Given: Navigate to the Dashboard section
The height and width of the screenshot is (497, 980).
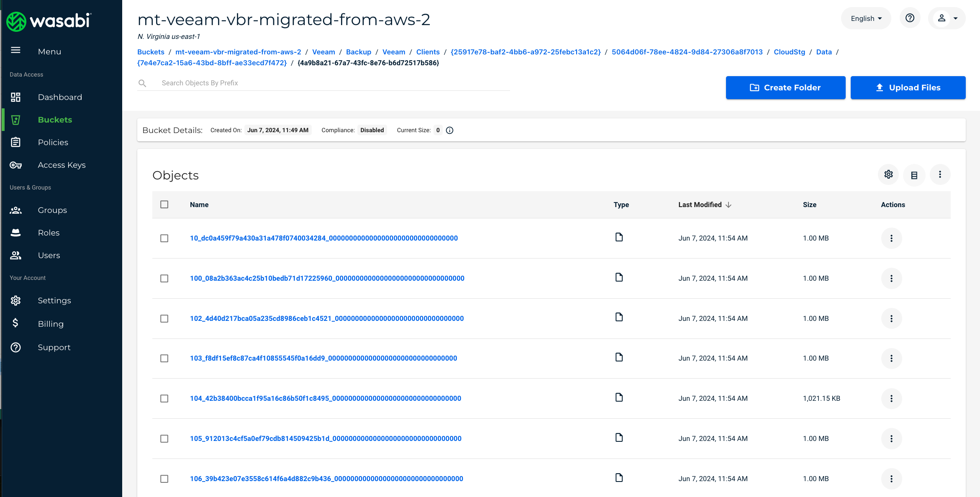Looking at the screenshot, I should click(59, 96).
